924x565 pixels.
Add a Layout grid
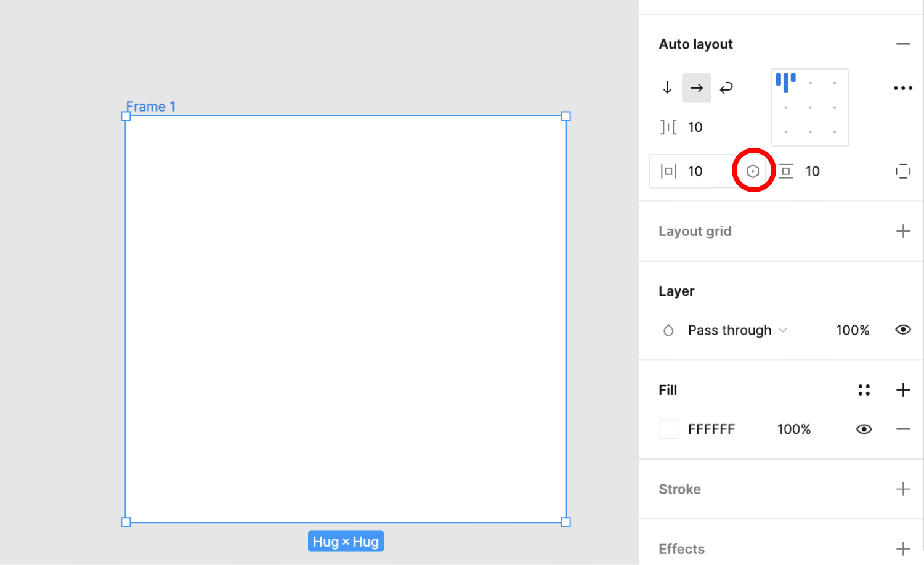pos(902,230)
